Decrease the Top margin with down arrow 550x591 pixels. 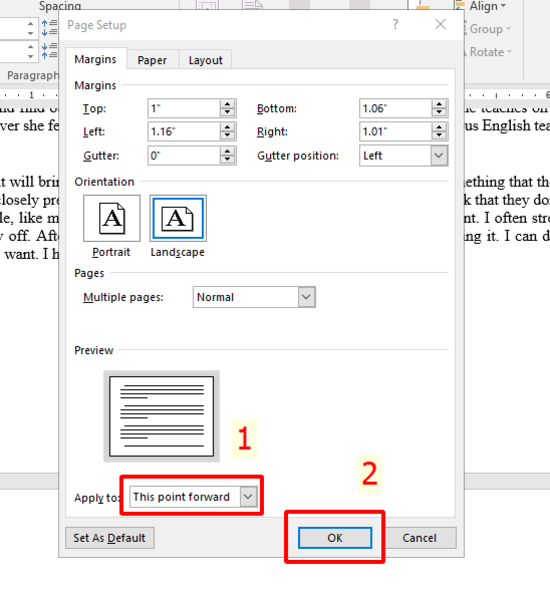[227, 113]
